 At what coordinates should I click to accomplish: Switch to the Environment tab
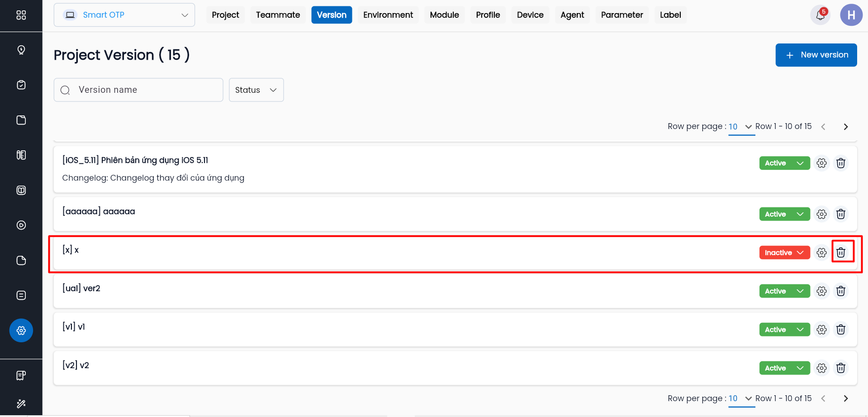388,15
